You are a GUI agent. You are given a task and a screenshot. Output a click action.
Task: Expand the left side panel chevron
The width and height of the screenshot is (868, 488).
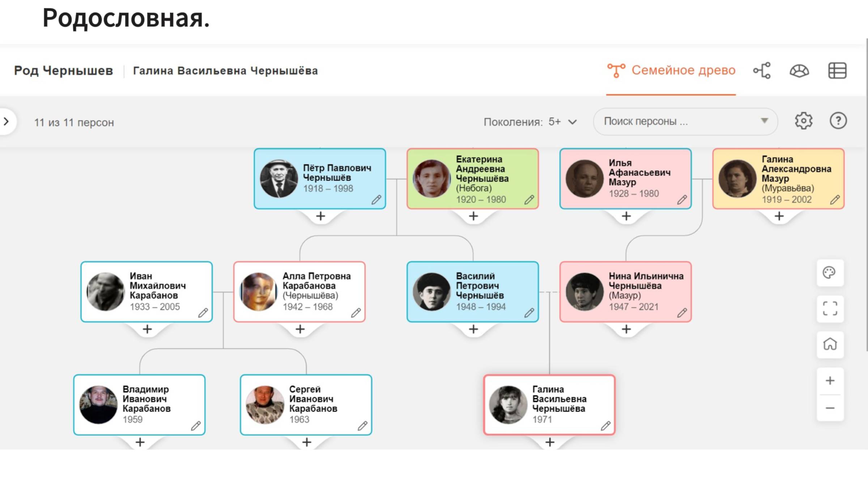pyautogui.click(x=6, y=121)
